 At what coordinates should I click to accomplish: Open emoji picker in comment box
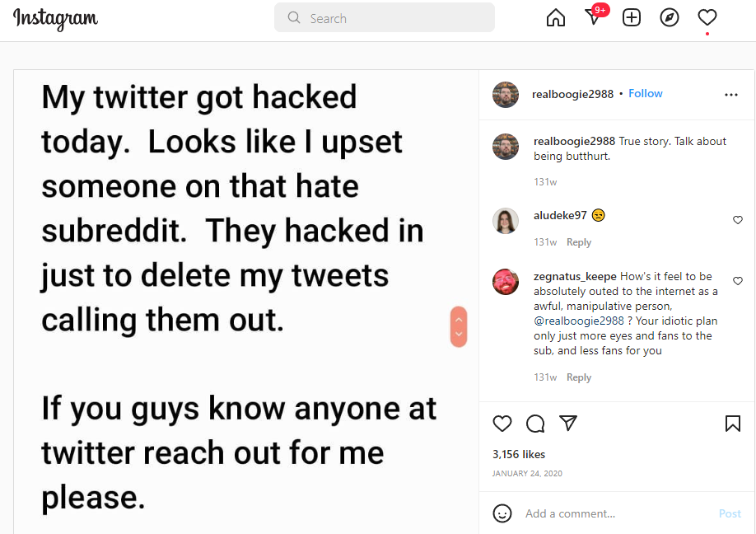point(502,513)
